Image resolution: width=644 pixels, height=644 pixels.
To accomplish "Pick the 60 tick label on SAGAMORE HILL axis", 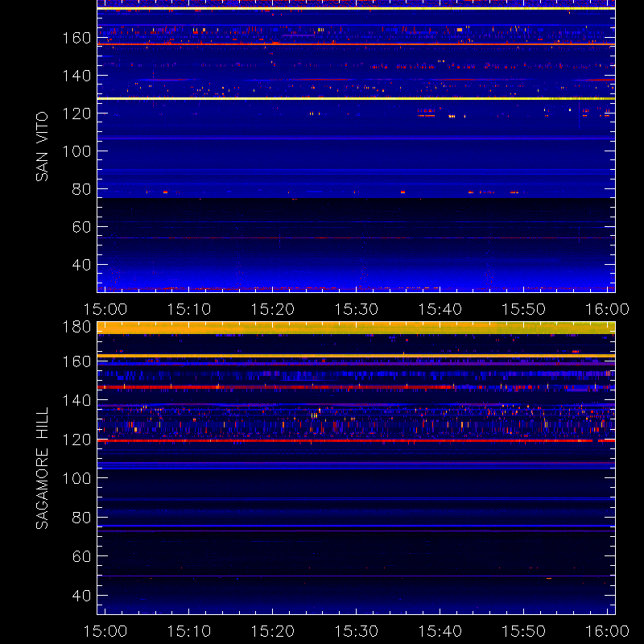I will [x=81, y=556].
